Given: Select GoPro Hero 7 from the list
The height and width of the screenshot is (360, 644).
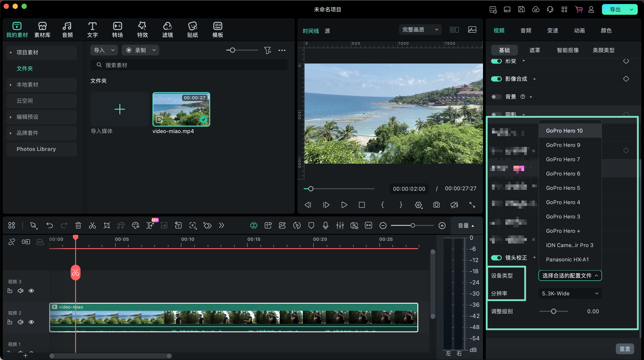Looking at the screenshot, I should click(x=563, y=159).
